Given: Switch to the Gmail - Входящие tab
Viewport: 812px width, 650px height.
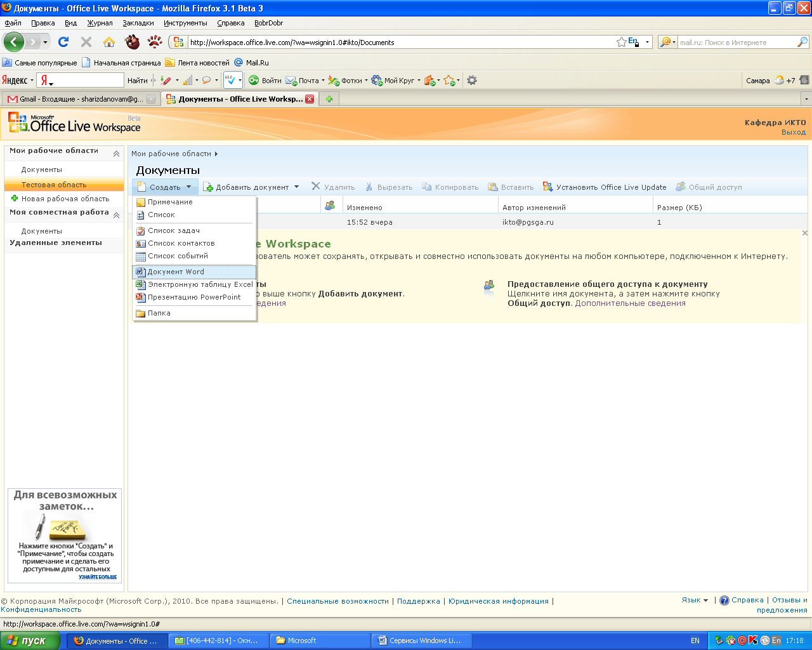Looking at the screenshot, I should [81, 99].
